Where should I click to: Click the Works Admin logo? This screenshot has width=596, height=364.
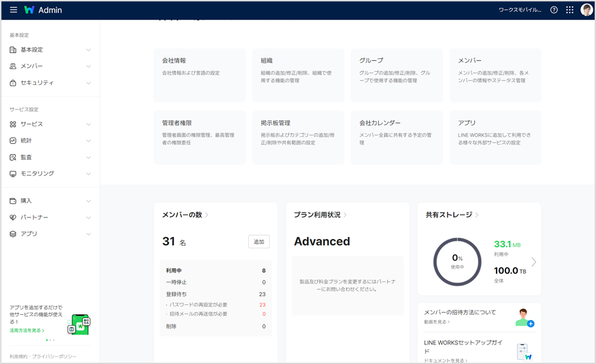pos(44,10)
